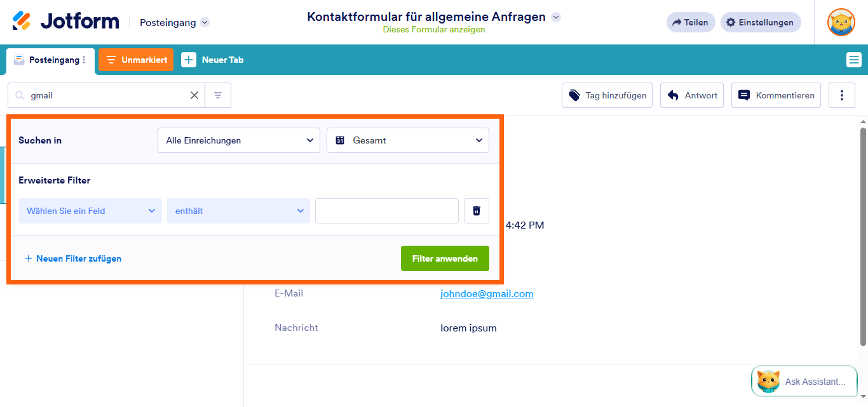Click inside the empty filter value field

386,210
